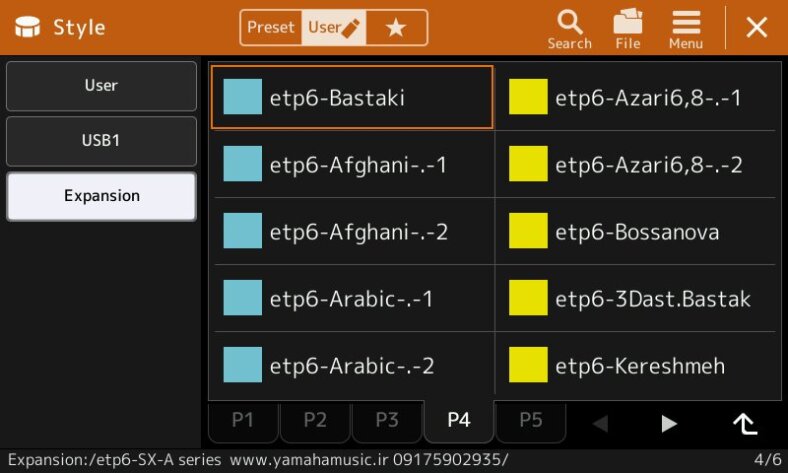Click the yellow swatch beside etp6-Bossanova
788x473 pixels.
pyautogui.click(x=528, y=231)
